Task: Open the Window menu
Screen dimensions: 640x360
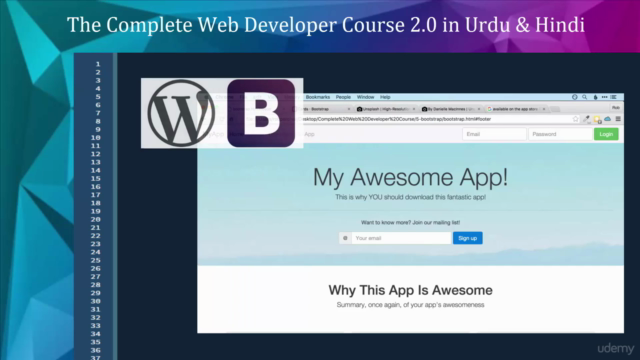Action: coord(365,97)
